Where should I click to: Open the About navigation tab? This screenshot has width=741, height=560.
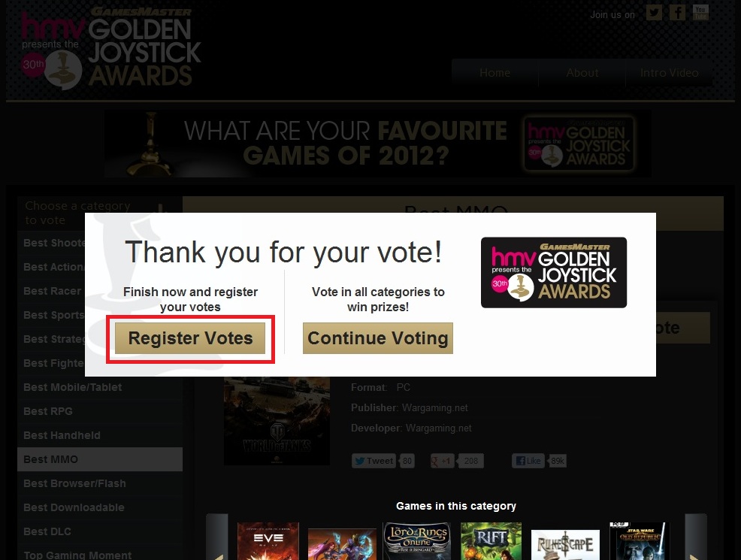[582, 73]
